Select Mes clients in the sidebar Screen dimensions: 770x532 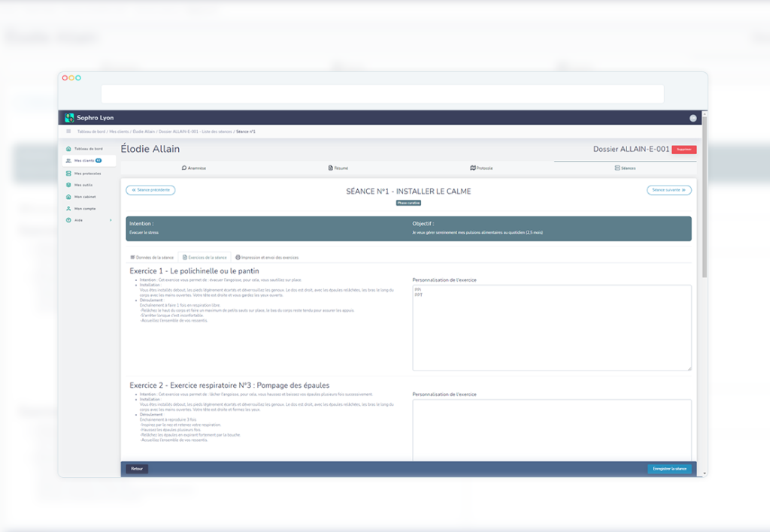coord(88,161)
